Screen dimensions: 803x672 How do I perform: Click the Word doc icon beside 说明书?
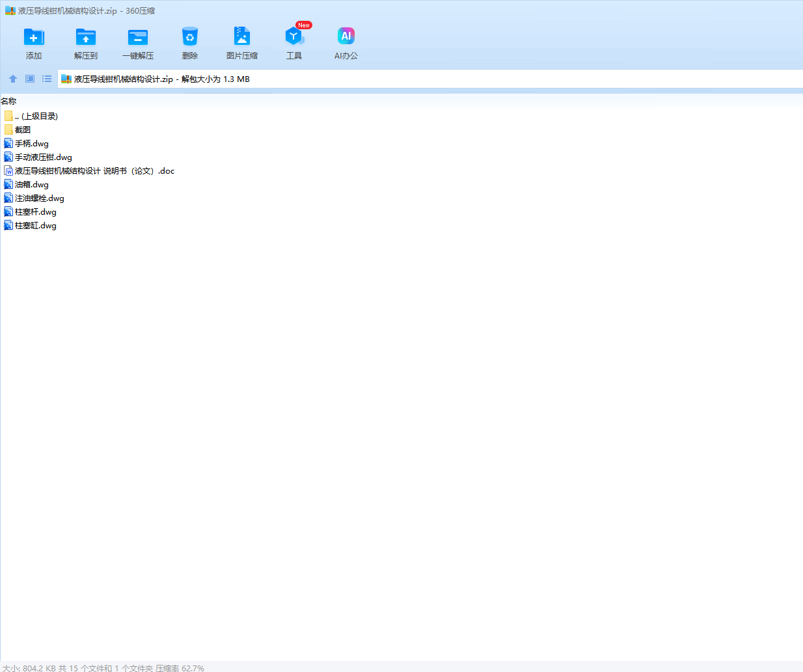tap(8, 170)
